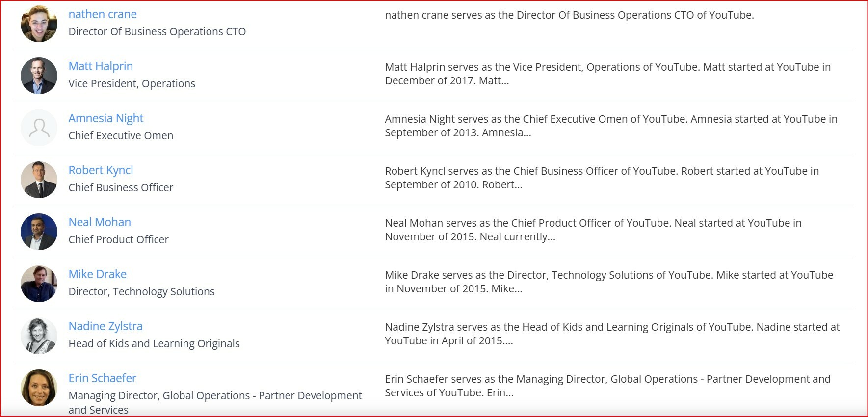Select the Robert Kyncl name link
The height and width of the screenshot is (417, 868).
tap(101, 170)
